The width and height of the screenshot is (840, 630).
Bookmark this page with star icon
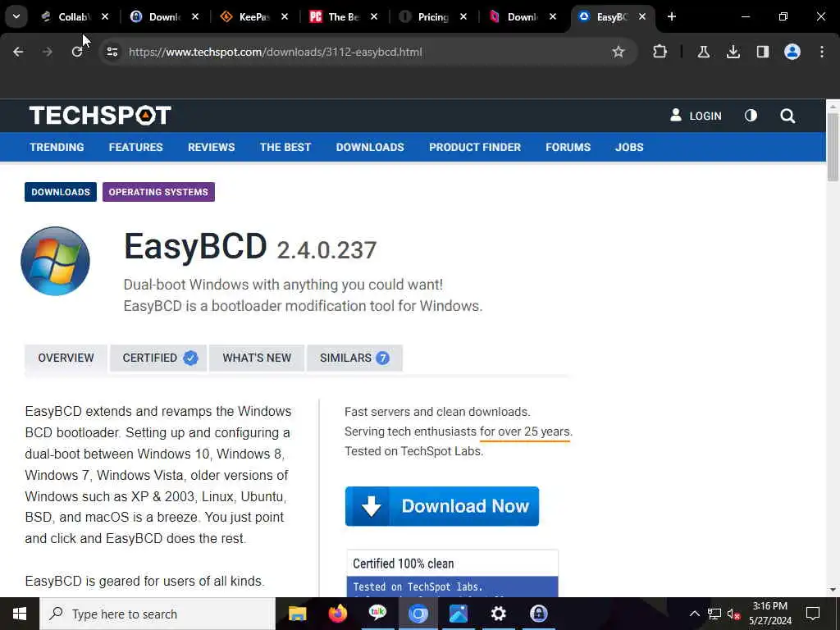click(x=619, y=52)
